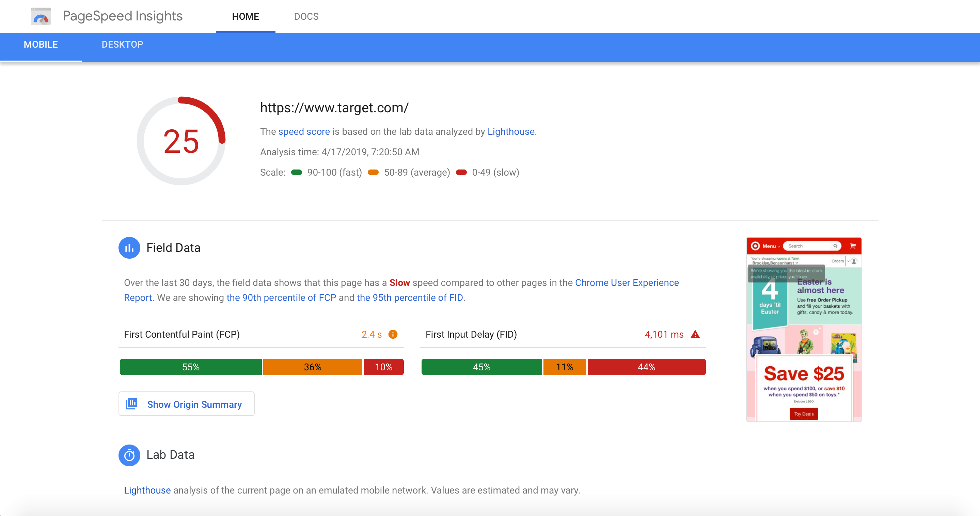This screenshot has width=980, height=516.
Task: Show Origin Summary button
Action: click(186, 404)
